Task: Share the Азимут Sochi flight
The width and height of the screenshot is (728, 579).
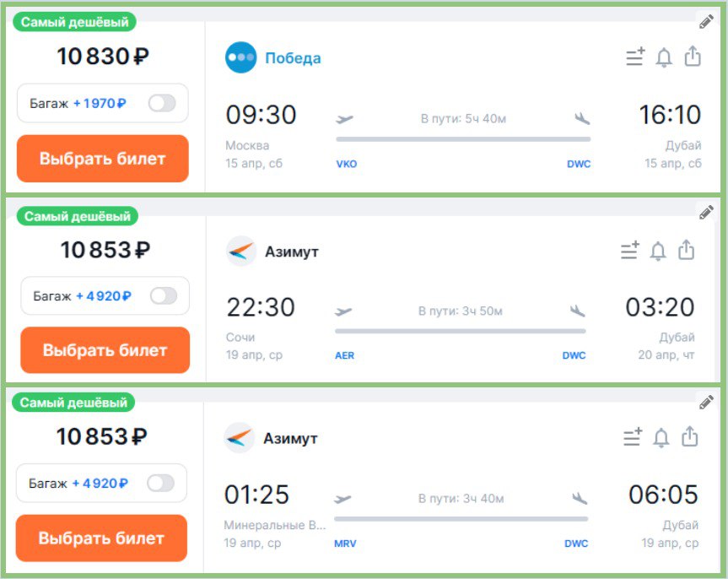Action: pyautogui.click(x=687, y=251)
